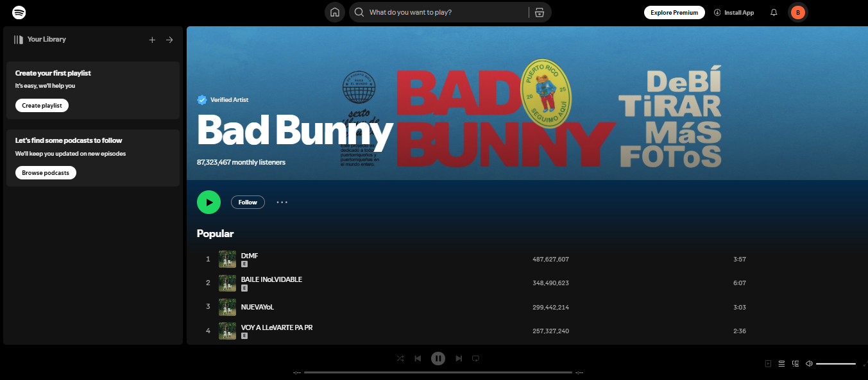Viewport: 868px width, 380px height.
Task: Follow Bad Bunny
Action: (248, 202)
